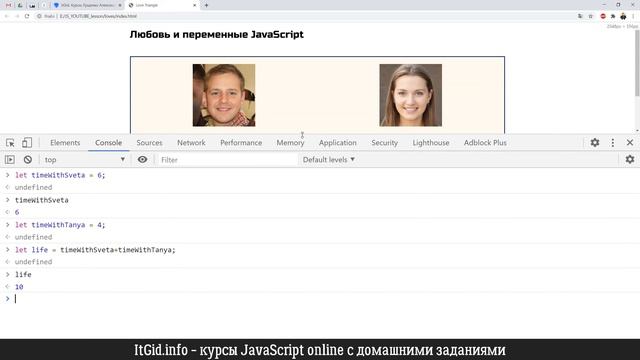Open the DevTools three-dot customize menu
Screen dimensions: 640x360
point(613,142)
